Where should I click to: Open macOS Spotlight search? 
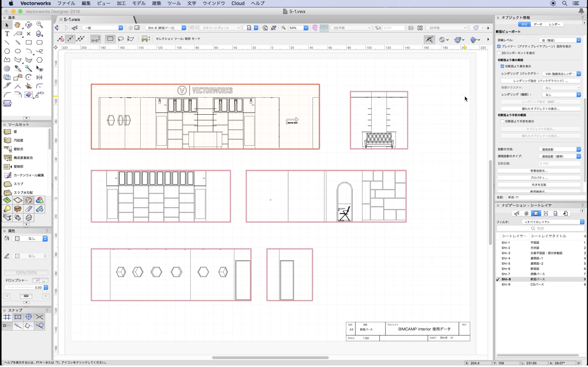pos(565,3)
